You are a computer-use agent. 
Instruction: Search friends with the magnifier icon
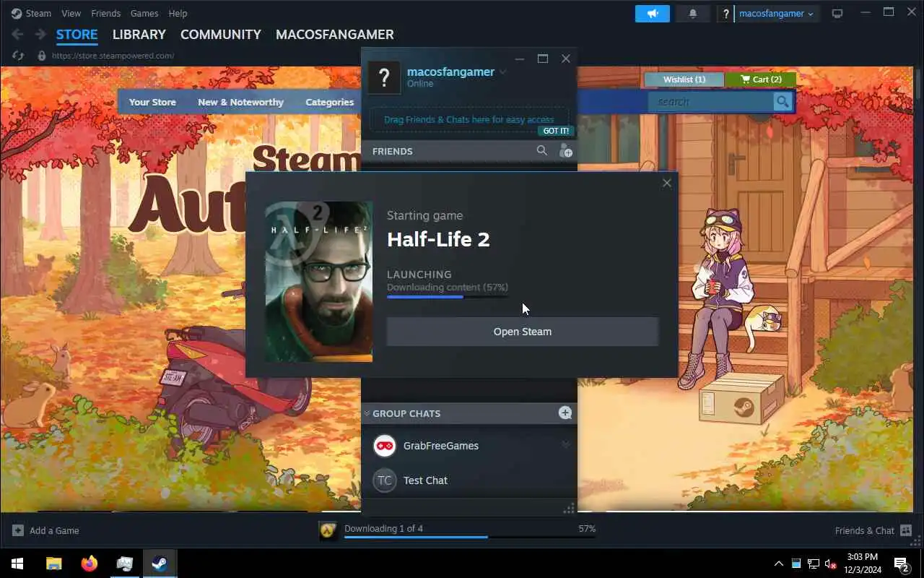tap(542, 150)
